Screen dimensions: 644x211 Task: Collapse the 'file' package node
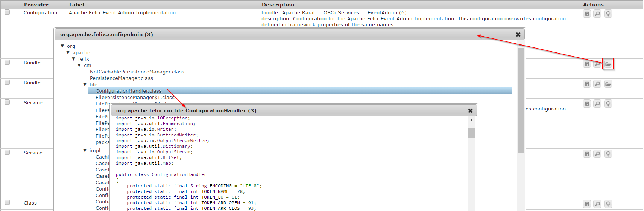pos(85,84)
